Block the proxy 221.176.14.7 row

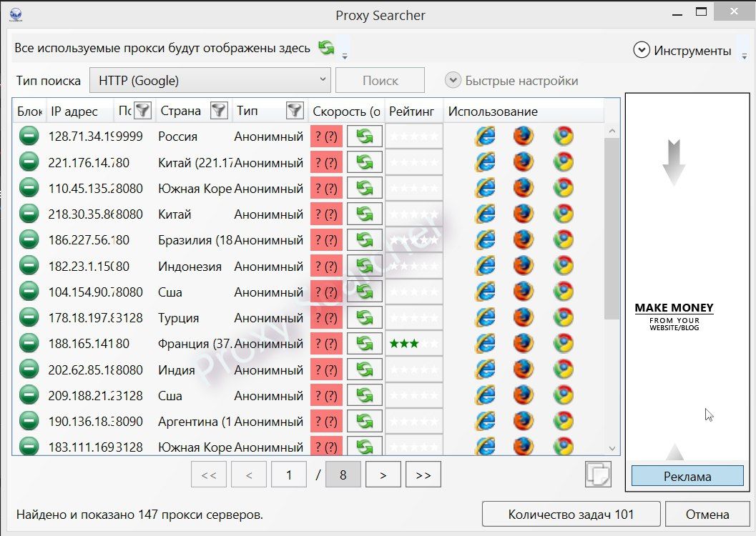29,162
